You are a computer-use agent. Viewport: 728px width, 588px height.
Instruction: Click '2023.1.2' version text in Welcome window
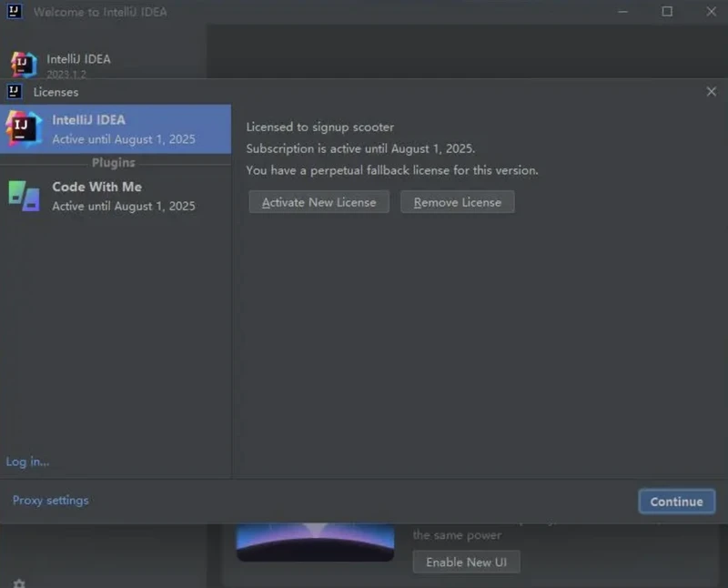click(x=66, y=75)
